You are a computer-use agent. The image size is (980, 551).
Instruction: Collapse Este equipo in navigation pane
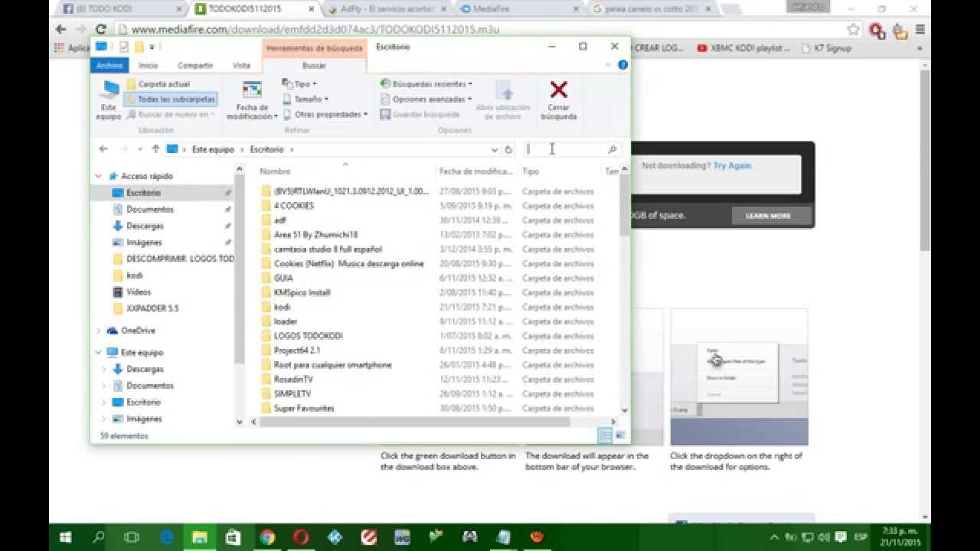point(98,353)
